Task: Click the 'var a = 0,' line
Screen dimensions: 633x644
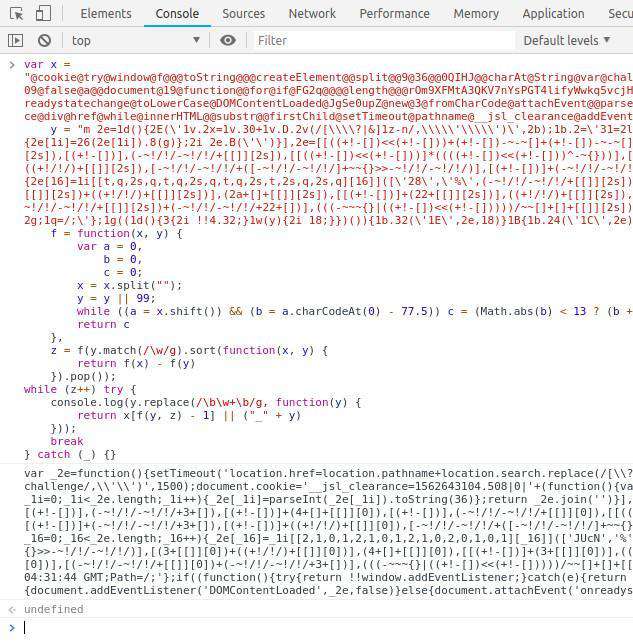Action: point(110,246)
